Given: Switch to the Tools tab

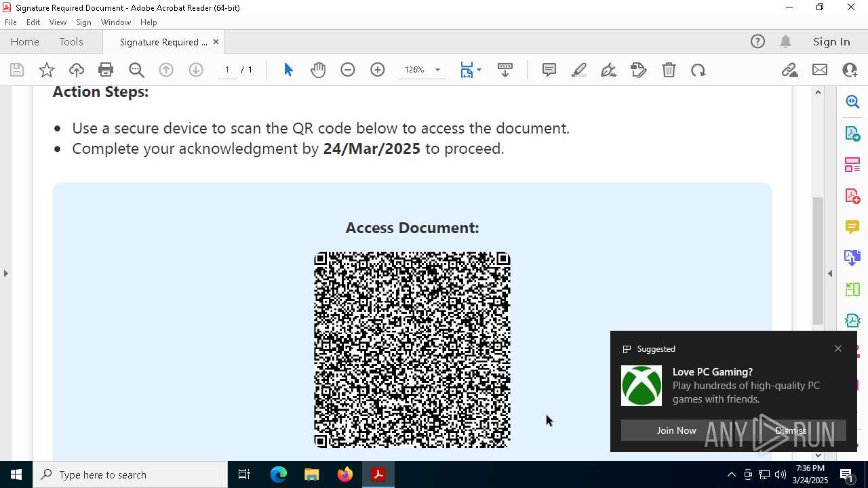Looking at the screenshot, I should [71, 42].
